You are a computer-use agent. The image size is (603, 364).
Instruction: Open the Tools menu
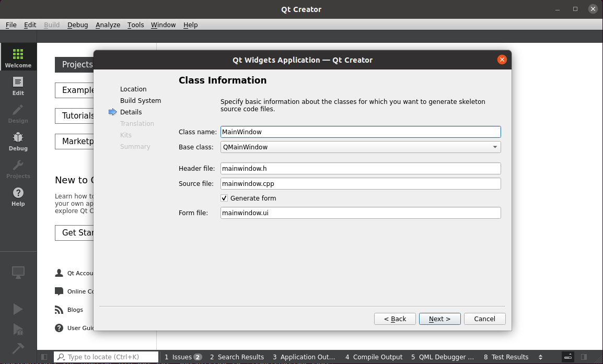(136, 25)
